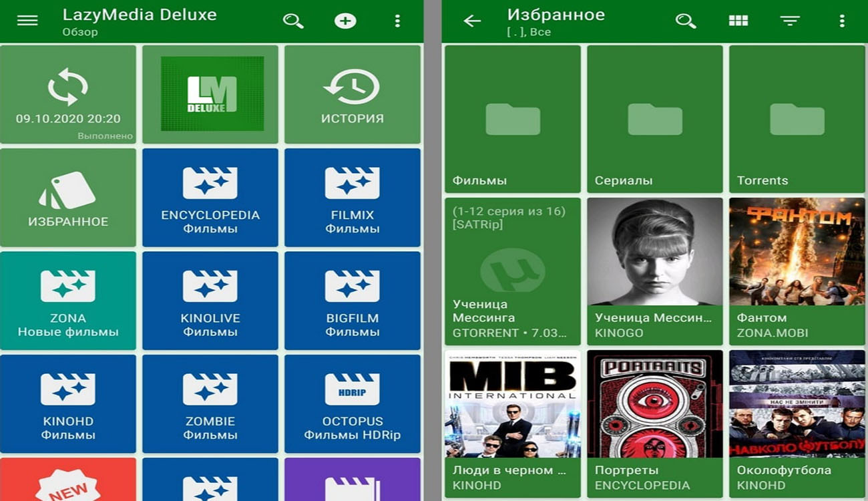868x501 pixels.
Task: Open the FILMIX Фильмы tile
Action: click(x=353, y=198)
